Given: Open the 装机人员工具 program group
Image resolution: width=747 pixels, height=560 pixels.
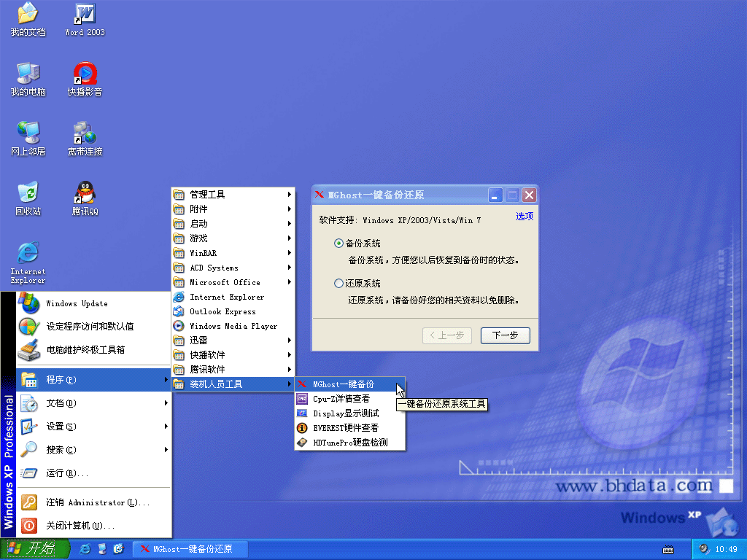Looking at the screenshot, I should (x=233, y=384).
